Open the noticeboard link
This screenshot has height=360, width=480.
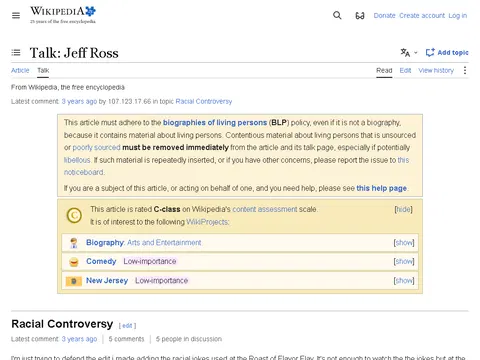pyautogui.click(x=84, y=172)
